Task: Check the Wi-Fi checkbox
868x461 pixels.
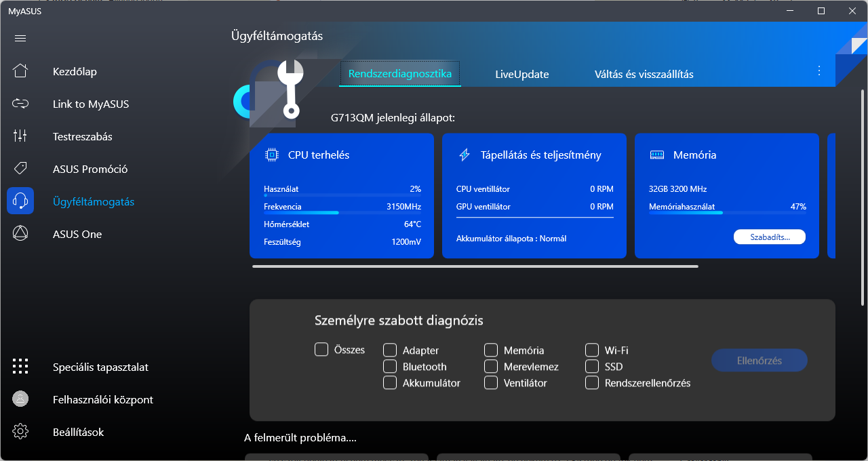Action: tap(592, 350)
